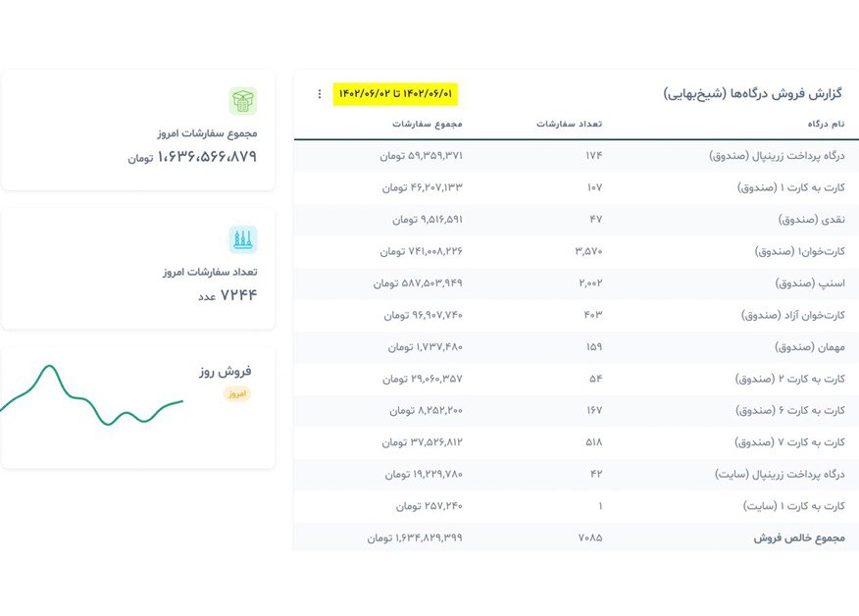Click the amount ۳۷,۵۲۶,۸۱۲ تومان cell
The width and height of the screenshot is (859, 616).
pyautogui.click(x=423, y=441)
